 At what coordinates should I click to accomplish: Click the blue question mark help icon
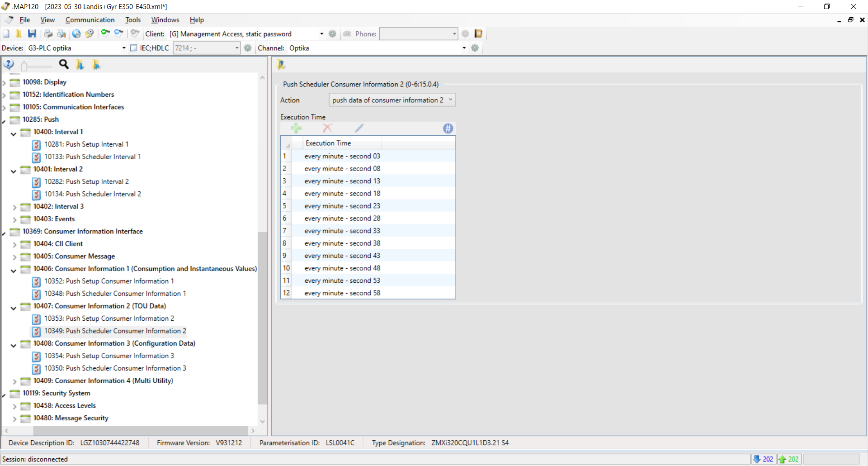pos(9,65)
